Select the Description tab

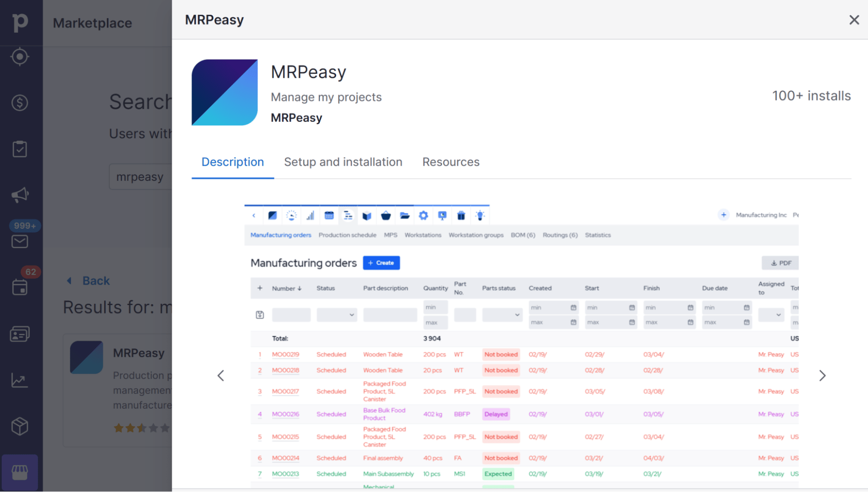pos(232,162)
